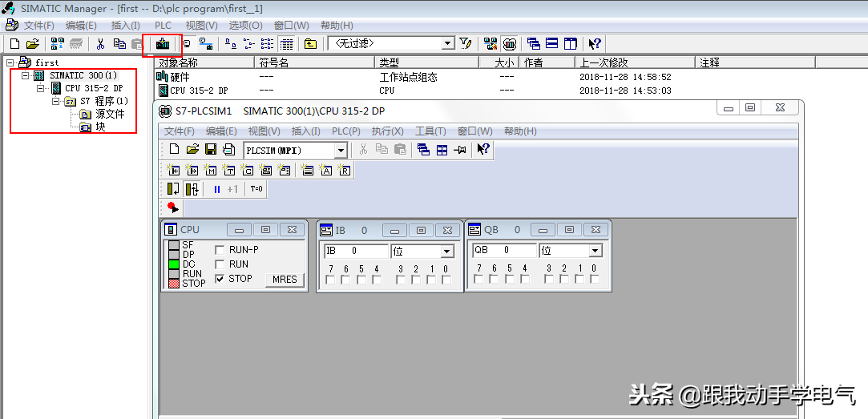This screenshot has width=868, height=419.
Task: Select the 块 folder in project tree
Action: [x=100, y=127]
